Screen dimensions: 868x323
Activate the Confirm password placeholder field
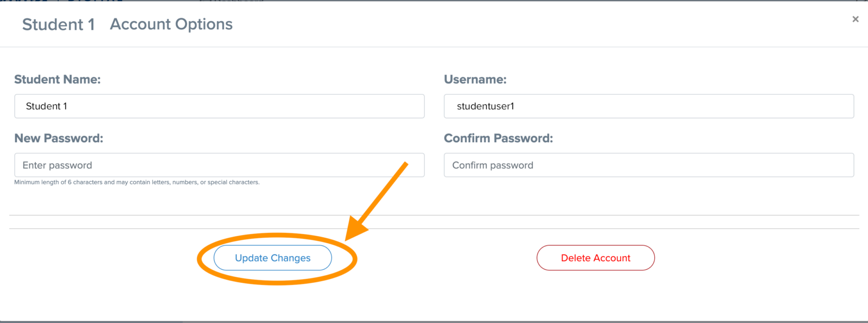(x=648, y=165)
